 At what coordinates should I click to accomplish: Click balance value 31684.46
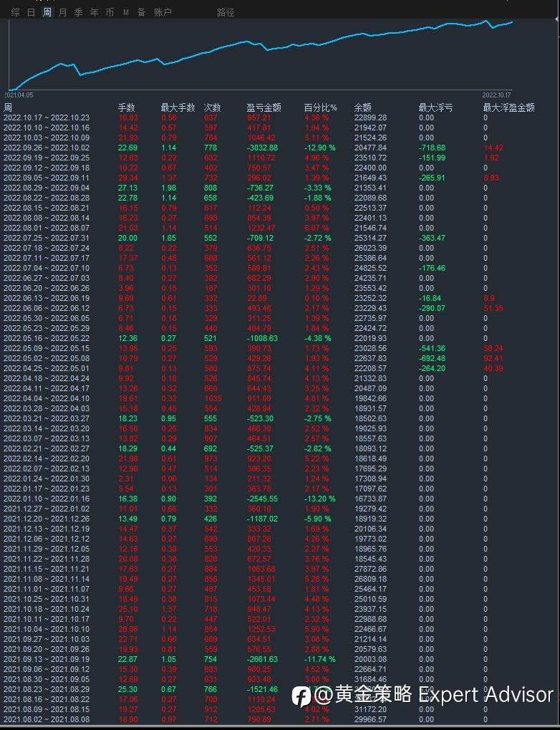tap(370, 679)
